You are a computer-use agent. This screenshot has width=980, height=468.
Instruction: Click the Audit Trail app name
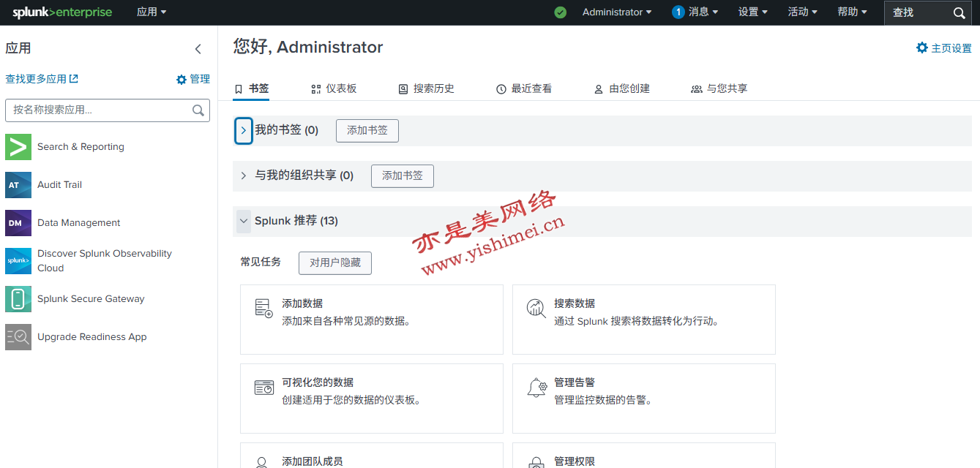59,185
